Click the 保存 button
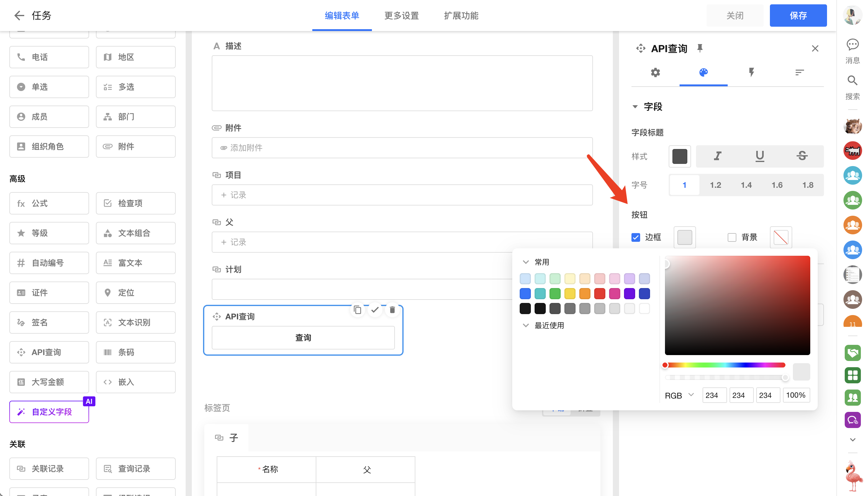The height and width of the screenshot is (496, 868). tap(798, 15)
